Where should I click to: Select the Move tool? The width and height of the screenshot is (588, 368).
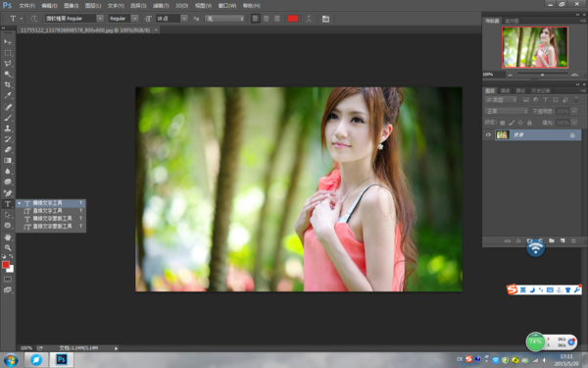click(x=8, y=41)
